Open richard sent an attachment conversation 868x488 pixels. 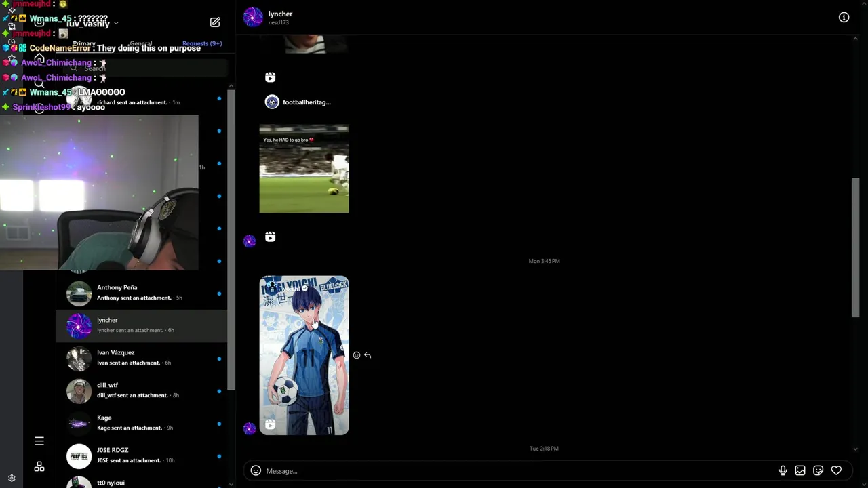142,99
